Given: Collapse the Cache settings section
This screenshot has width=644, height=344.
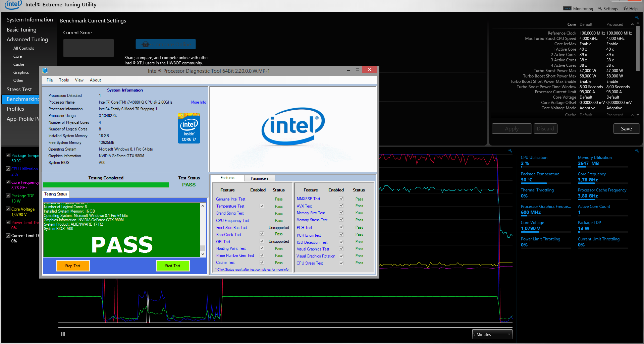Looking at the screenshot, I should tap(632, 115).
